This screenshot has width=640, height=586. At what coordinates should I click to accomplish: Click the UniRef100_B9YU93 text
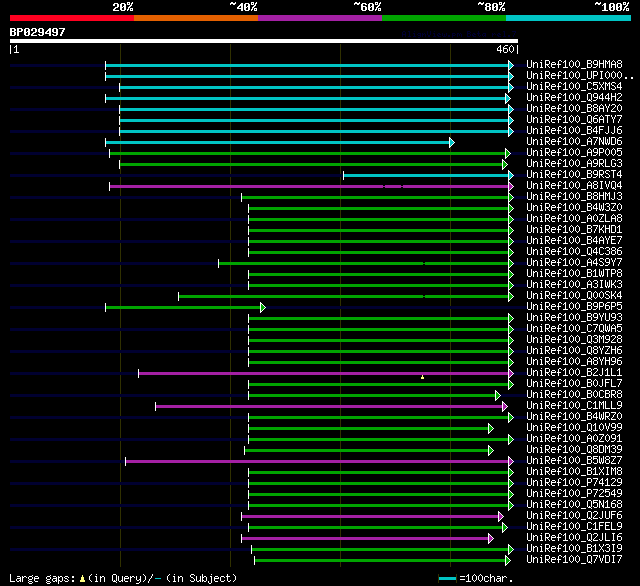coord(574,318)
